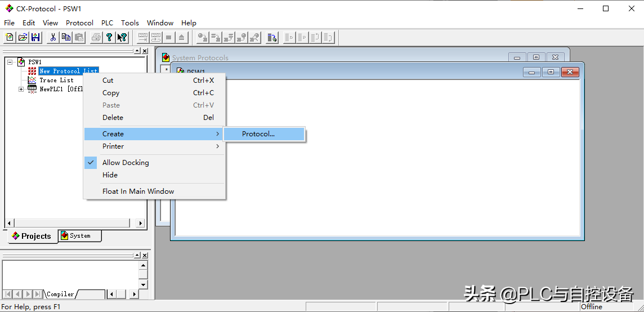Click the square Stop Trace toolbar icon
Screen dimensions: 644x312
[168, 37]
